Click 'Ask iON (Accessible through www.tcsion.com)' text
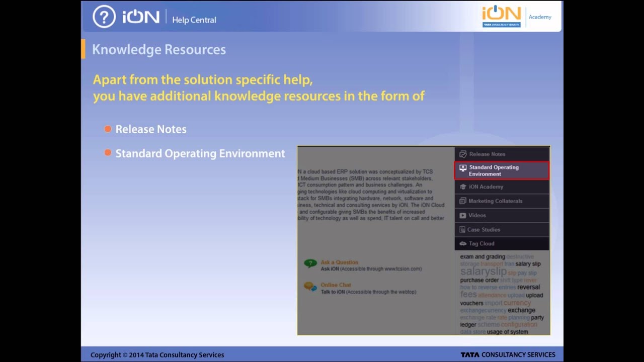Image resolution: width=644 pixels, height=362 pixels. click(x=371, y=269)
